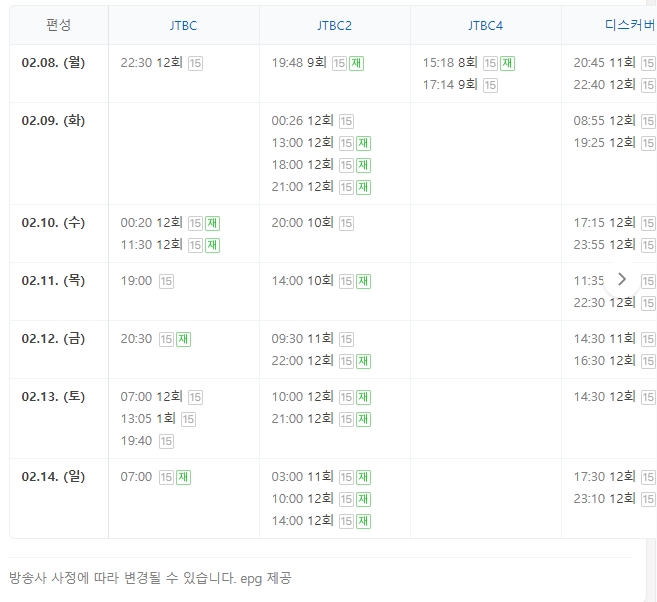Screen dimensions: 657x602
Task: Select the 02.10. (수) date row label
Action: 53,222
